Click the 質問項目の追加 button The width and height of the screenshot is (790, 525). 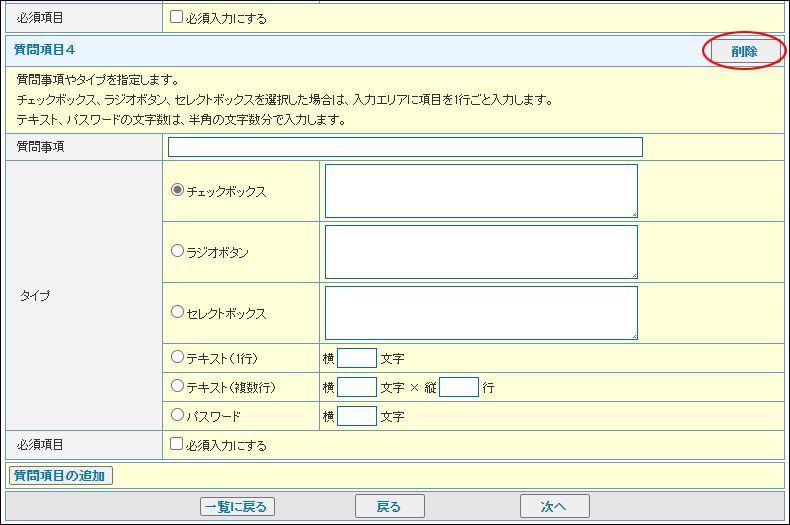pos(61,475)
